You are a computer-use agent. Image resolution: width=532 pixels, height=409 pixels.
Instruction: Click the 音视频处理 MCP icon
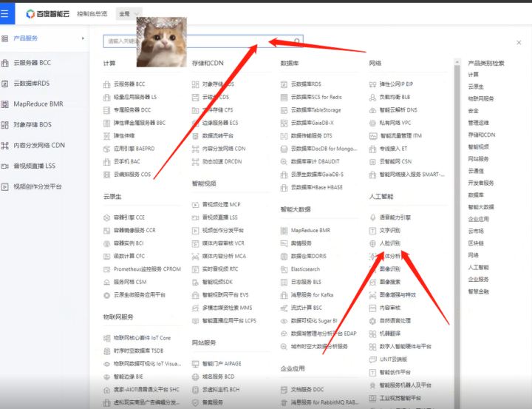pyautogui.click(x=195, y=205)
